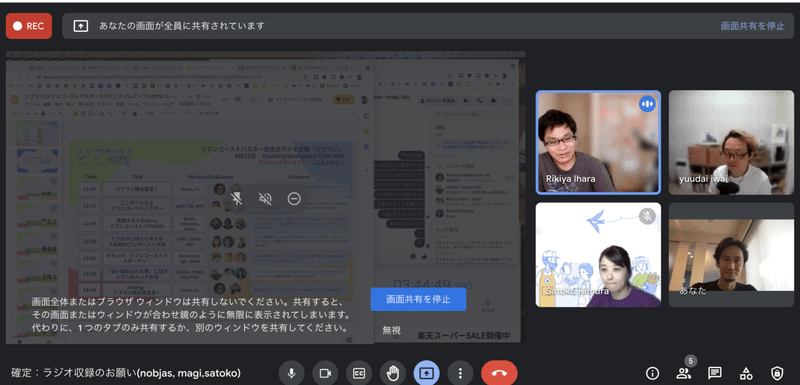Screen dimensions: 800x385
Task: Select Rikiya Ihara's video tile
Action: pos(598,143)
